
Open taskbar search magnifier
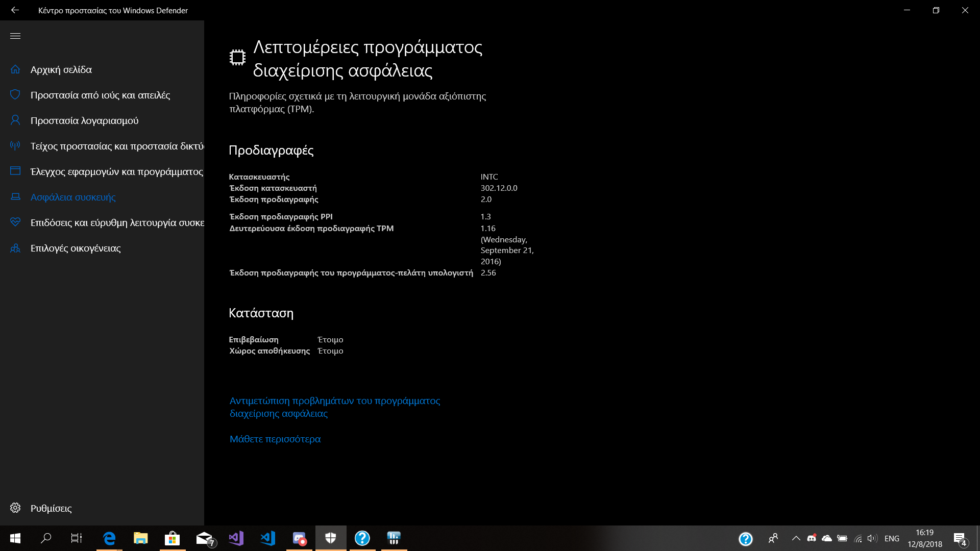click(x=46, y=538)
